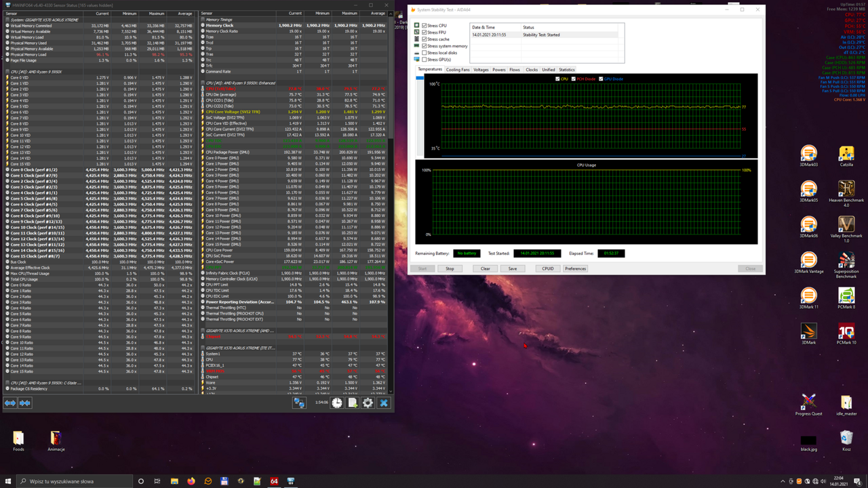Open HWiNFO sensor settings gear icon
868x488 pixels.
coord(368,403)
